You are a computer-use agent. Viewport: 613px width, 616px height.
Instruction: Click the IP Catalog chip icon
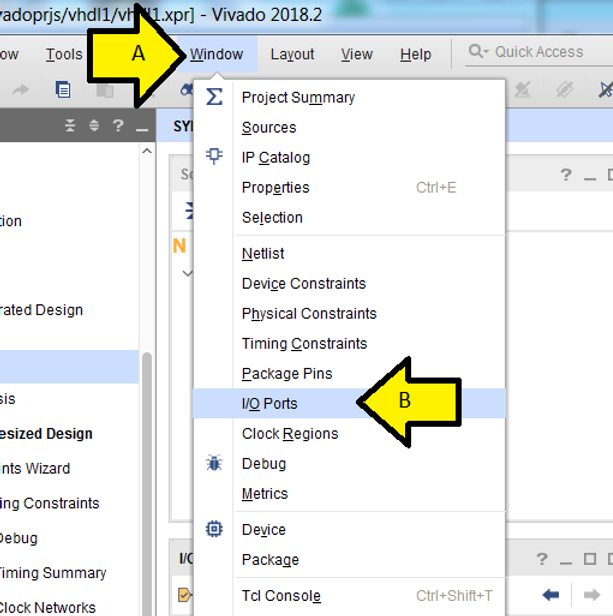214,156
